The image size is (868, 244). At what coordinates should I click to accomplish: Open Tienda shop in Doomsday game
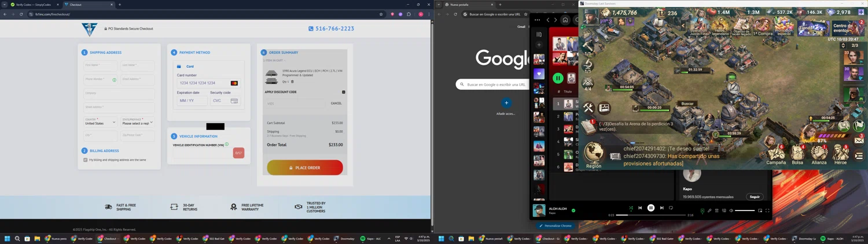coord(812,27)
